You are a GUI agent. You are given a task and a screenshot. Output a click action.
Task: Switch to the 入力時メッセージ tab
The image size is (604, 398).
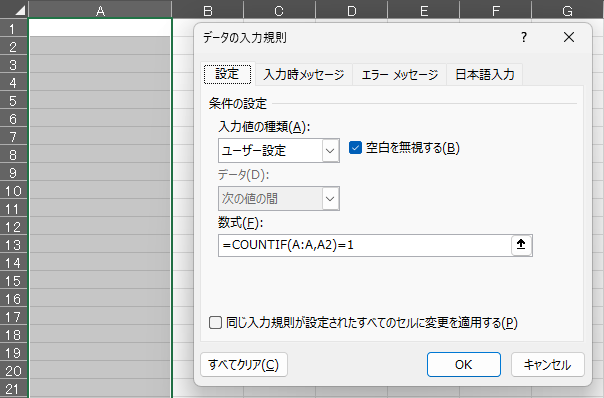[x=304, y=74]
